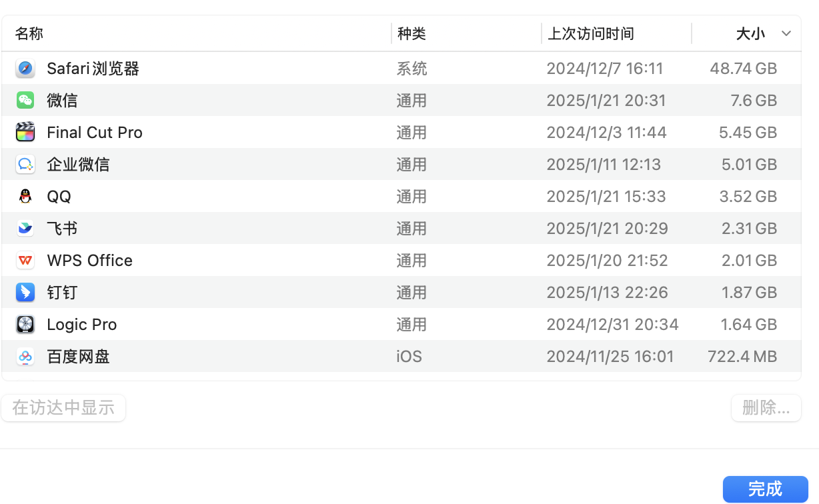Select the QQ name text
819x504 pixels.
click(59, 197)
